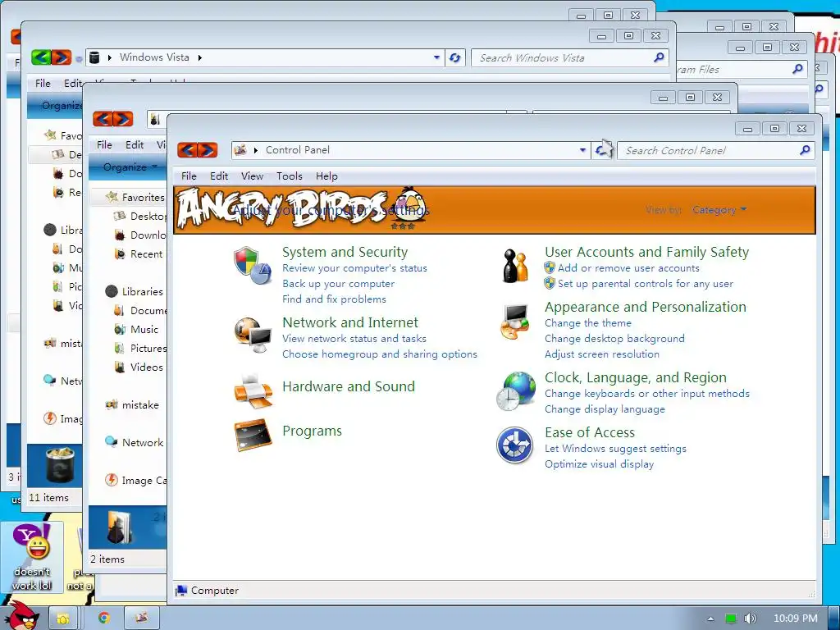Go forward in Control Panel window
Screen dimensions: 840x630
[208, 150]
